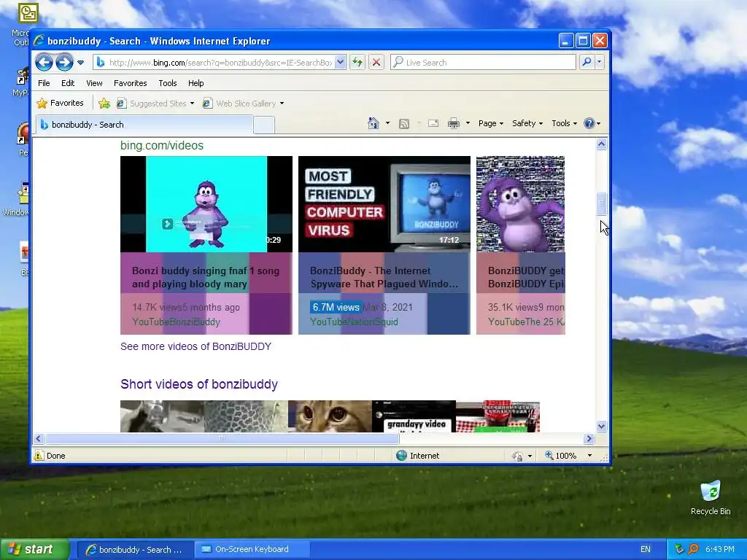Open the Tools command bar menu
Image resolution: width=747 pixels, height=560 pixels.
pos(564,123)
